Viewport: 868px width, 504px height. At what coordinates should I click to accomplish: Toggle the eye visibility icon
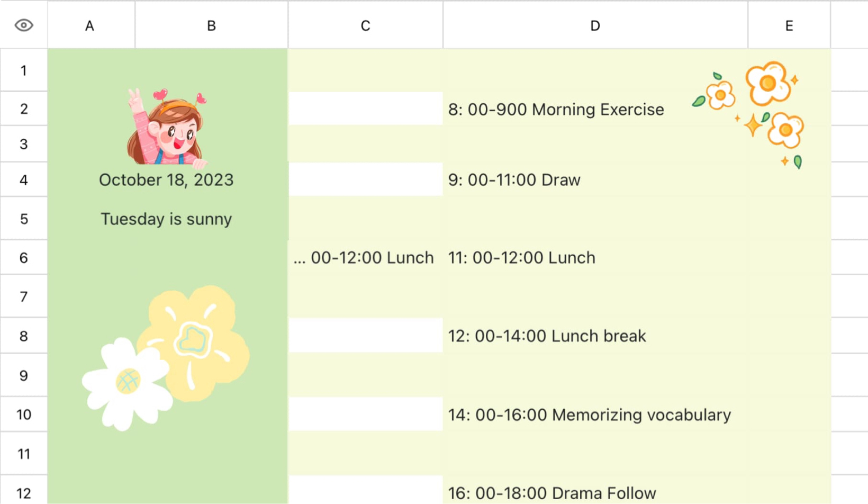pos(24,25)
